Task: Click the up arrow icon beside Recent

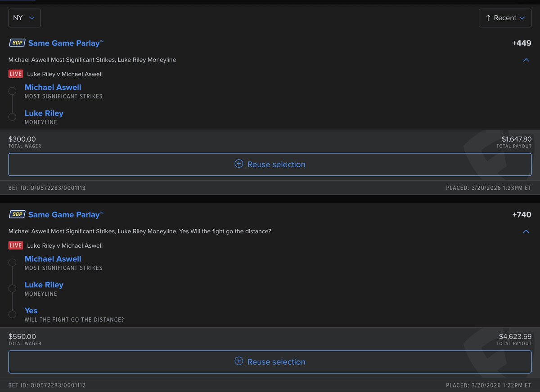Action: 488,18
